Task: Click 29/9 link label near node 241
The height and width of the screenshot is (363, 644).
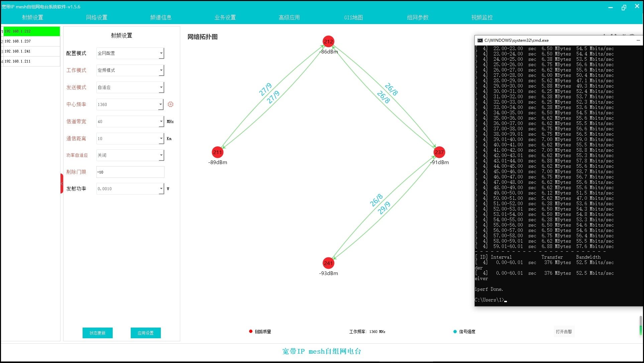Action: (384, 208)
